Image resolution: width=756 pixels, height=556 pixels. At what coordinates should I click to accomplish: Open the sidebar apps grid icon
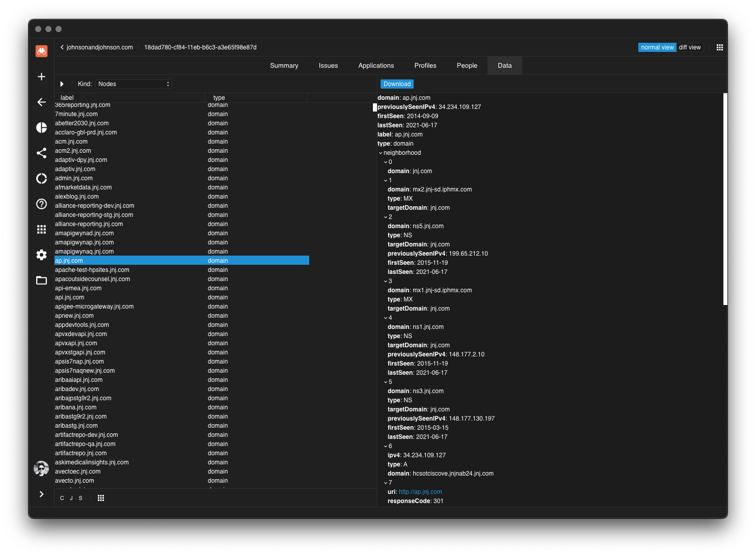42,229
